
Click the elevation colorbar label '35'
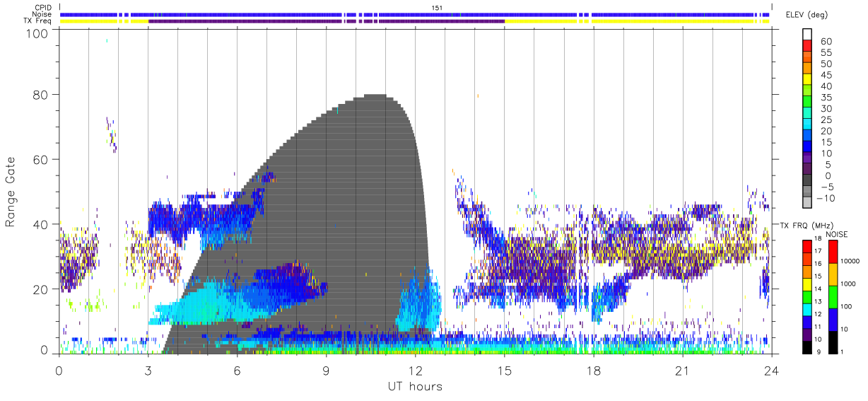point(826,98)
